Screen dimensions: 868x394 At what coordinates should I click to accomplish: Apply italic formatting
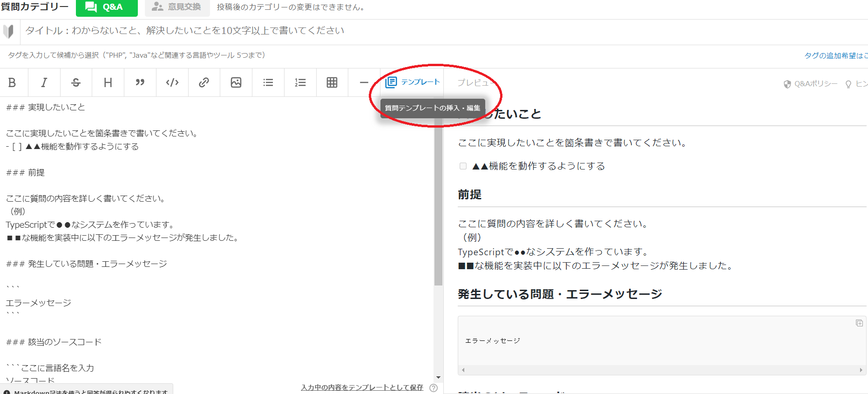[44, 82]
